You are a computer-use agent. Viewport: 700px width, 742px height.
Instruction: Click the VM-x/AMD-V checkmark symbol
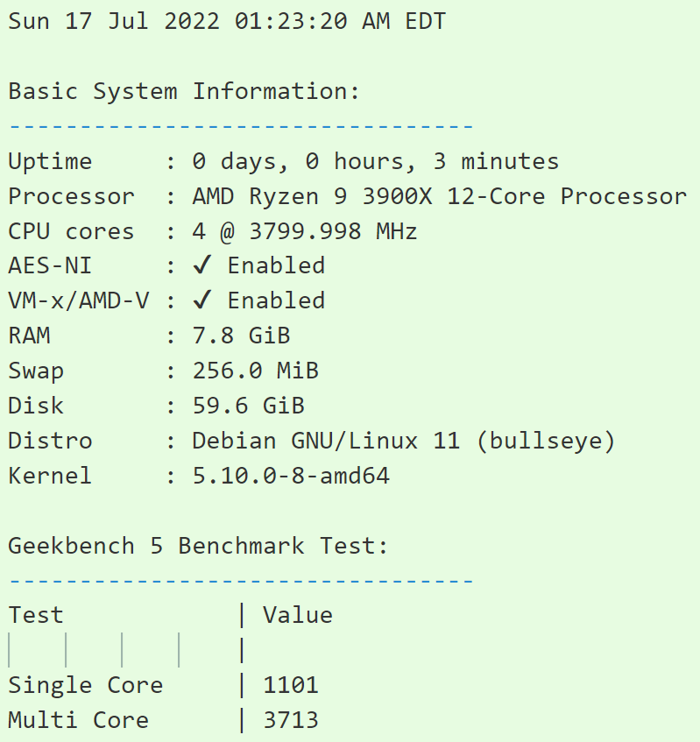coord(202,301)
